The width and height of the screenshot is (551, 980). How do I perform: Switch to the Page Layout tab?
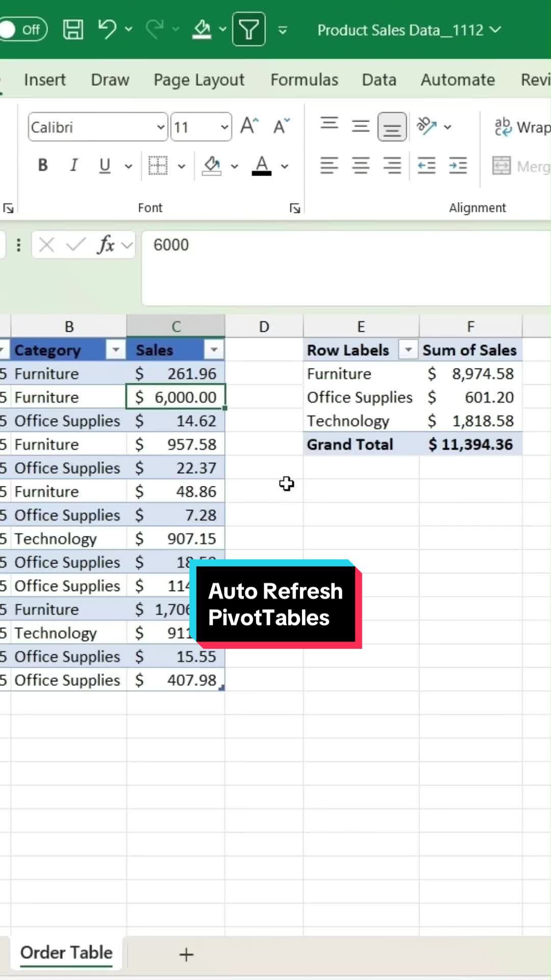199,80
